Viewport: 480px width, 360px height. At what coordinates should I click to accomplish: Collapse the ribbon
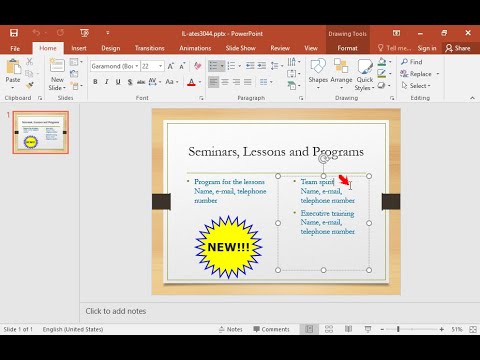(x=472, y=98)
